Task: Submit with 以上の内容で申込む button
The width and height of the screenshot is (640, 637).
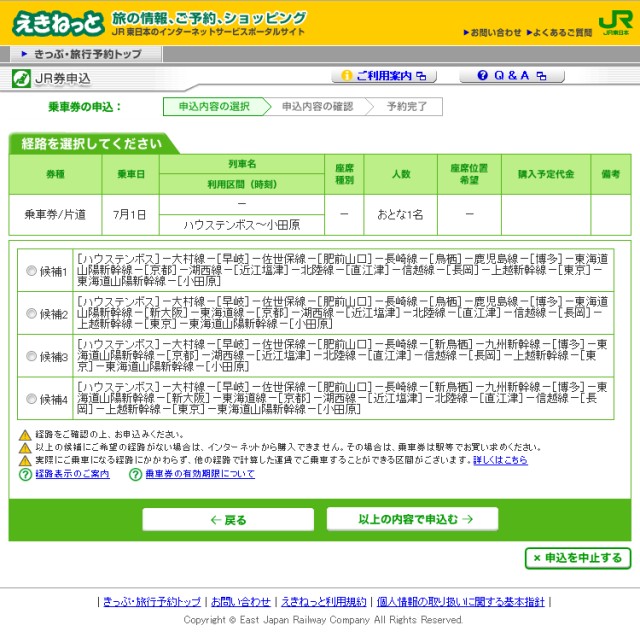Action: [412, 519]
